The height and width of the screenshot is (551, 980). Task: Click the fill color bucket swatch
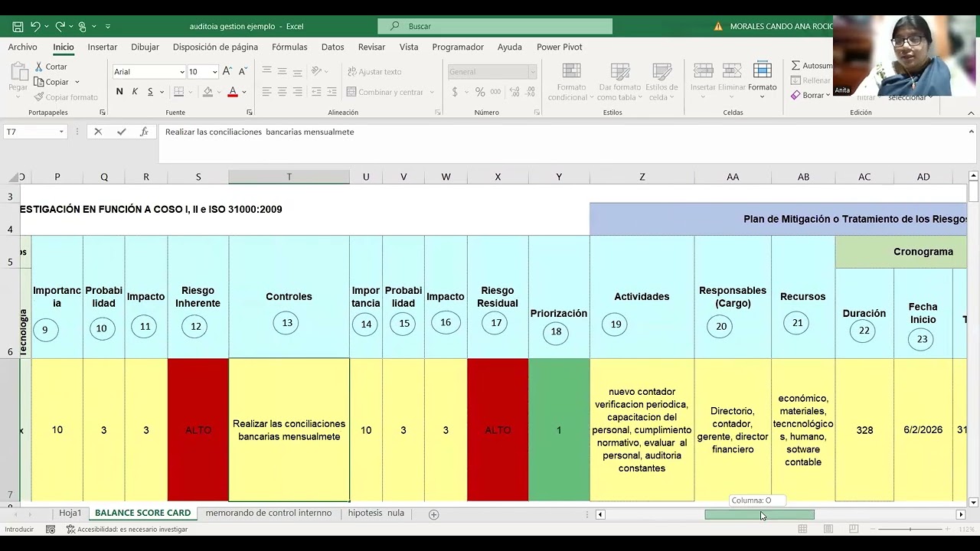pyautogui.click(x=207, y=92)
